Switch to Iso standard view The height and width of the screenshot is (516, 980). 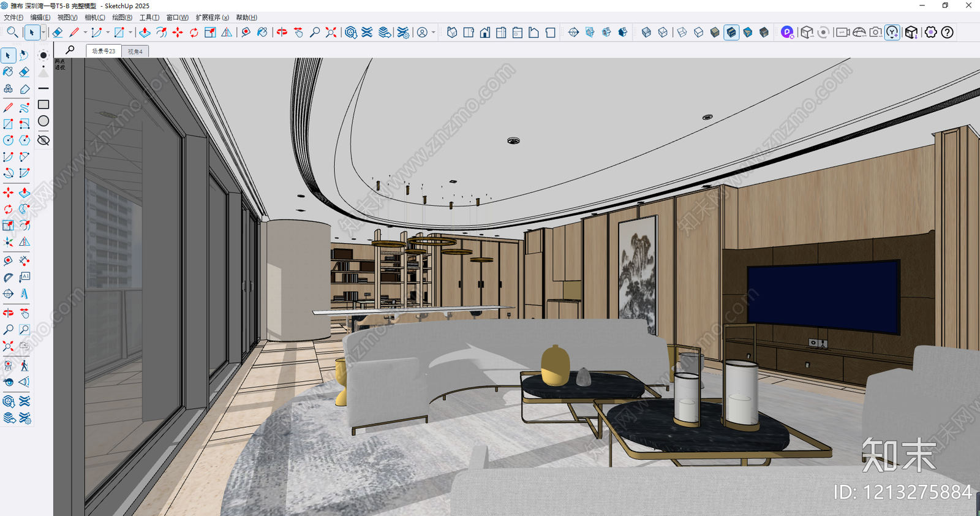[452, 32]
